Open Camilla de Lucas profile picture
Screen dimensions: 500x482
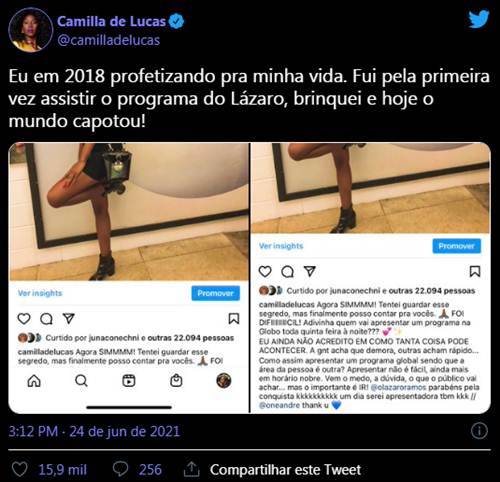tap(31, 30)
